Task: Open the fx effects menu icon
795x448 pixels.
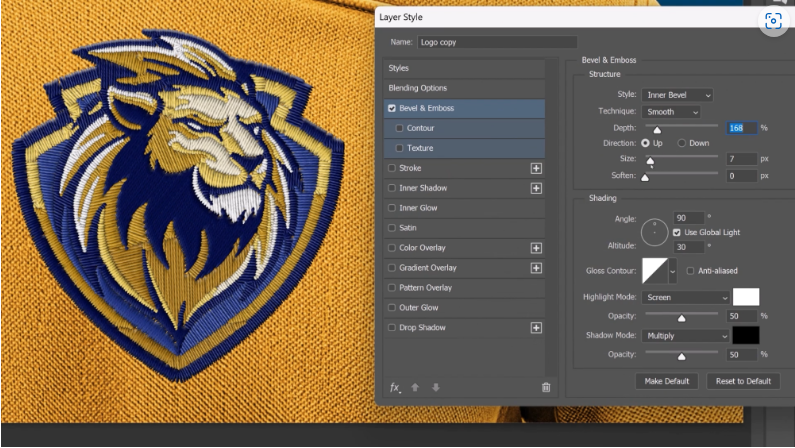Action: (x=395, y=388)
